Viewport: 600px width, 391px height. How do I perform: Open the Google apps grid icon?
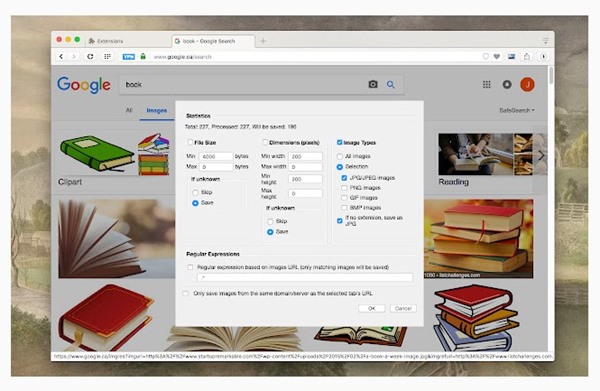tap(486, 84)
